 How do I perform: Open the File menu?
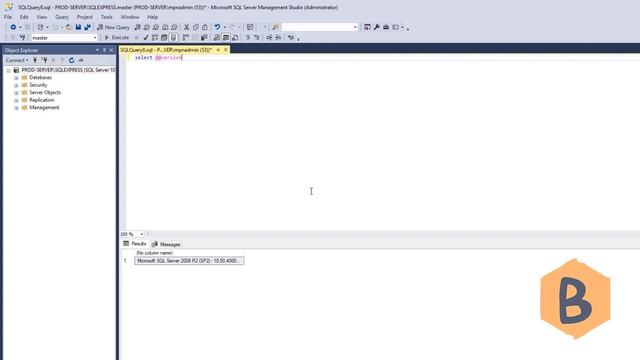point(8,17)
